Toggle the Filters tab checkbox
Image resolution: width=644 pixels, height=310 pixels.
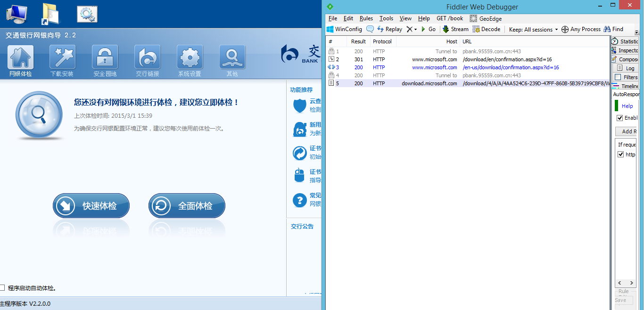pos(618,77)
